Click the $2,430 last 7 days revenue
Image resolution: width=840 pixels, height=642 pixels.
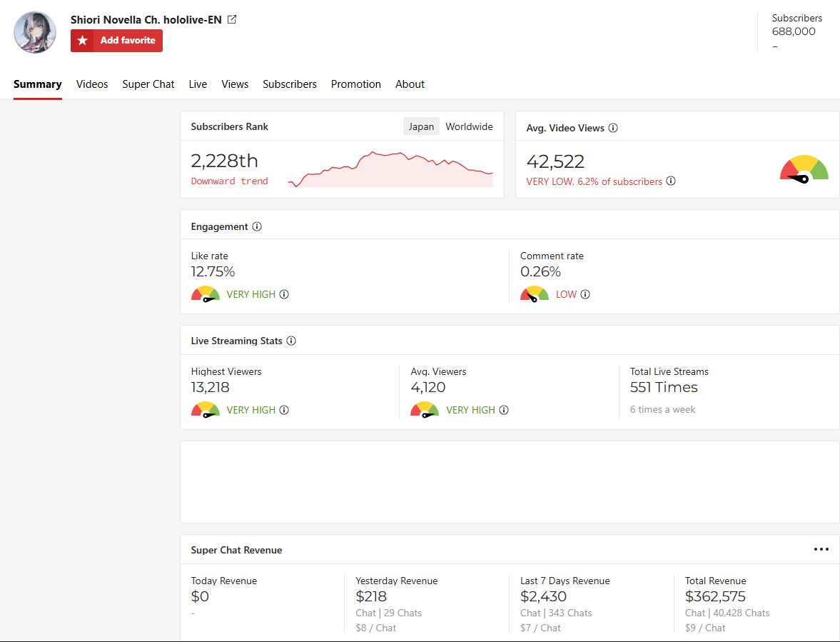[x=543, y=596]
